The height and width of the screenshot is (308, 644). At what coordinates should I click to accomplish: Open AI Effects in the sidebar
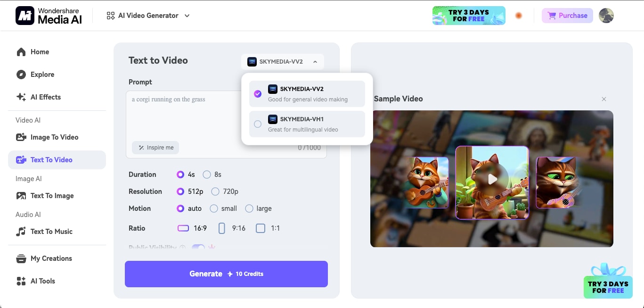coord(45,97)
